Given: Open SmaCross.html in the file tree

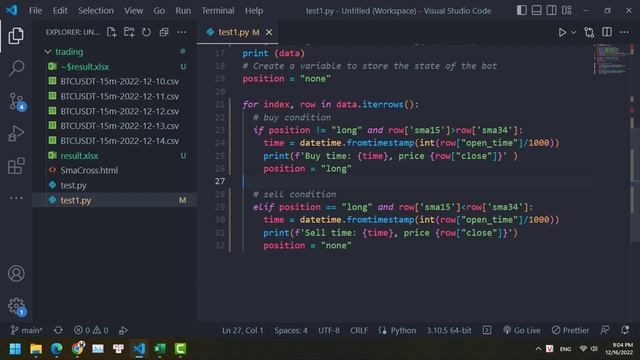Looking at the screenshot, I should click(x=115, y=170).
